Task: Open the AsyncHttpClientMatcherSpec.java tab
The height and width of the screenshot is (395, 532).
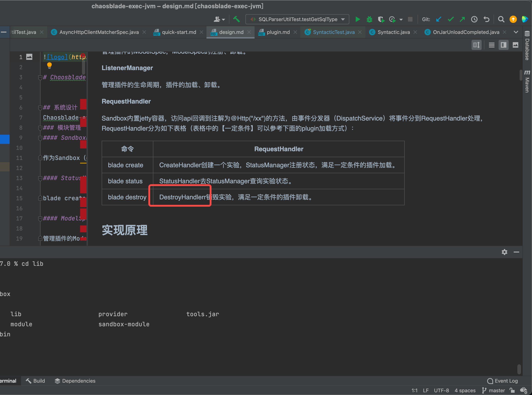Action: pos(99,32)
